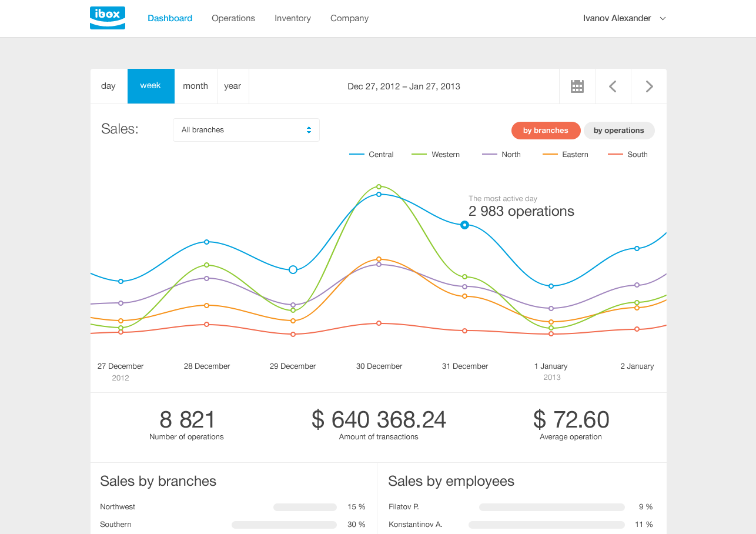Click the date range Dec 27 – Jan 27 text

click(404, 86)
